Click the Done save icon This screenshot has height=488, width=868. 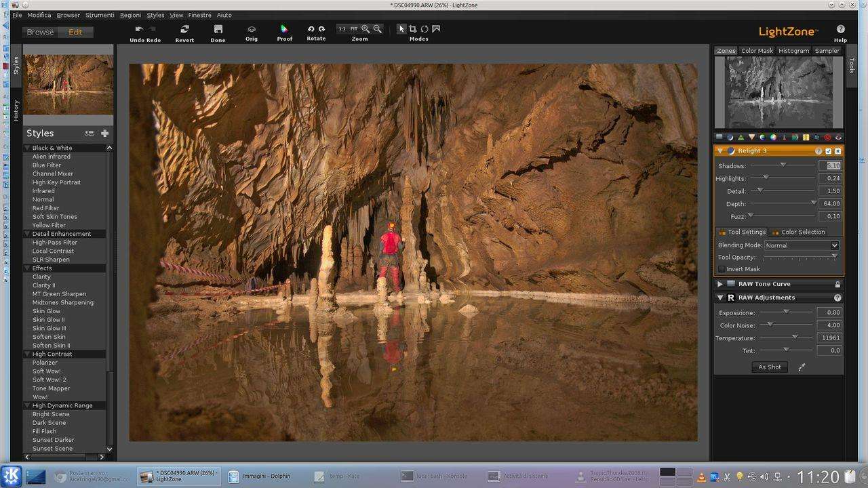[218, 29]
